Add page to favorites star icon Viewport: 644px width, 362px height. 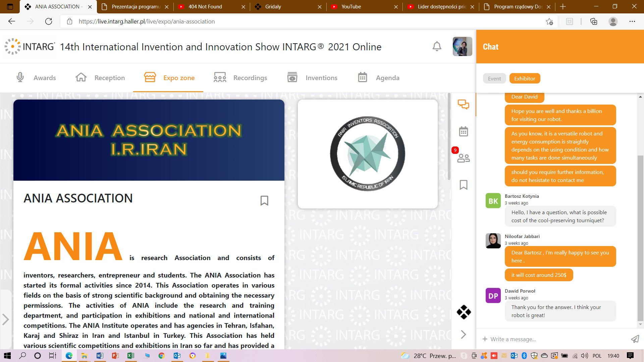(549, 21)
